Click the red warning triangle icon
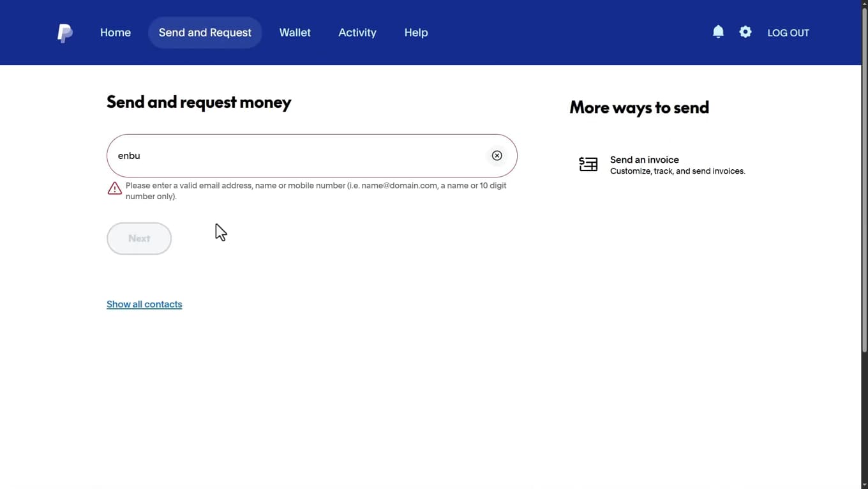Image resolution: width=868 pixels, height=489 pixels. [114, 188]
